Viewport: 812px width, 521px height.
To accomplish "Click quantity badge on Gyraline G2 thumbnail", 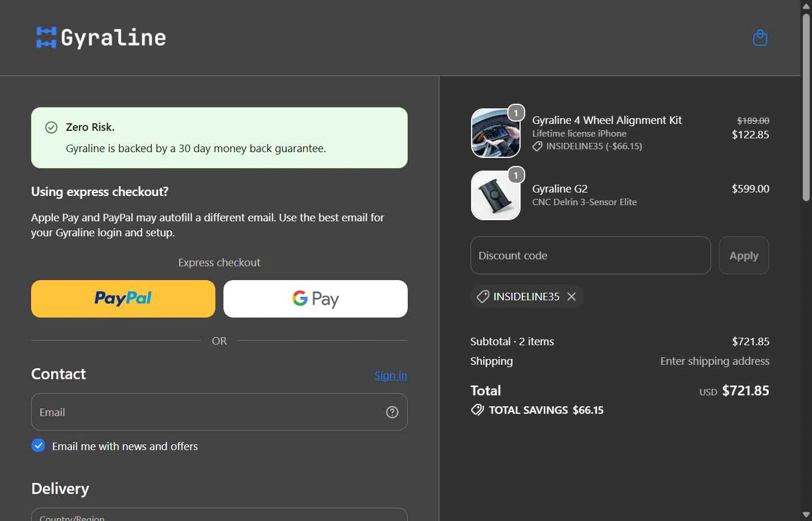I will pyautogui.click(x=516, y=175).
